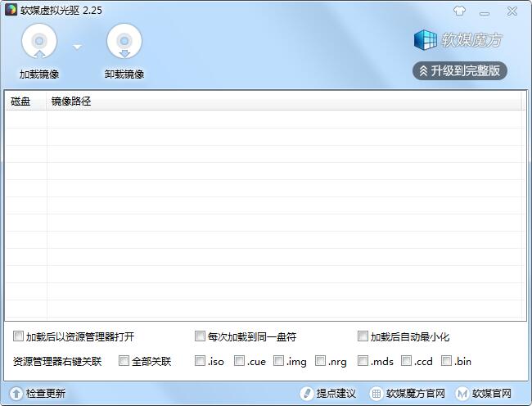Image resolution: width=532 pixels, height=406 pixels.
Task: Enable 加载后以资源管理器打开 checkbox
Action: coord(19,336)
